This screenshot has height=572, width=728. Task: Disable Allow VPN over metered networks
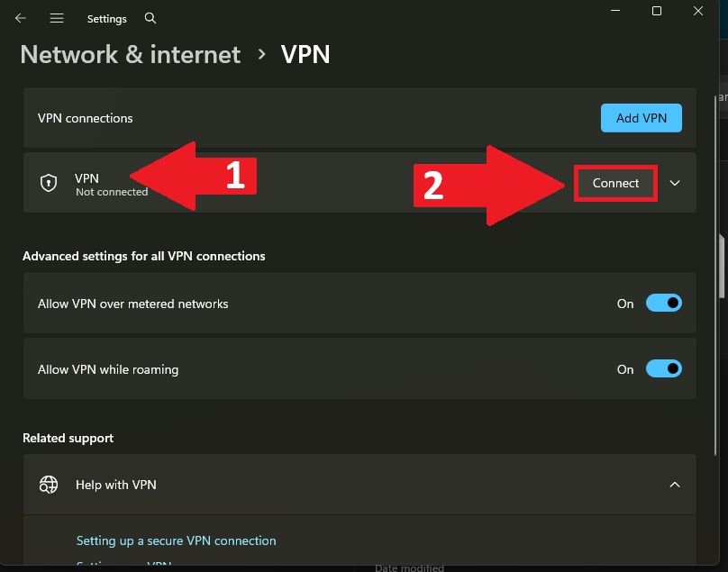(663, 304)
